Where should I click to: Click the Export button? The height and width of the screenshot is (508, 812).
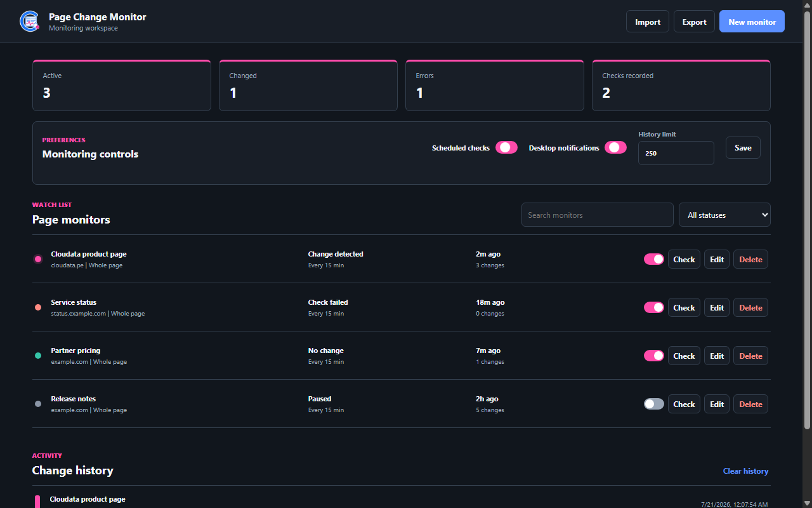[694, 22]
